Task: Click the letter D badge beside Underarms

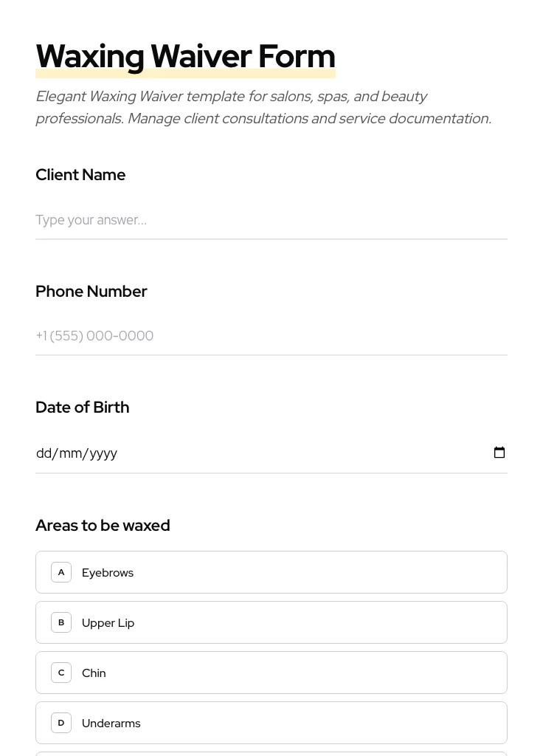Action: click(x=61, y=723)
